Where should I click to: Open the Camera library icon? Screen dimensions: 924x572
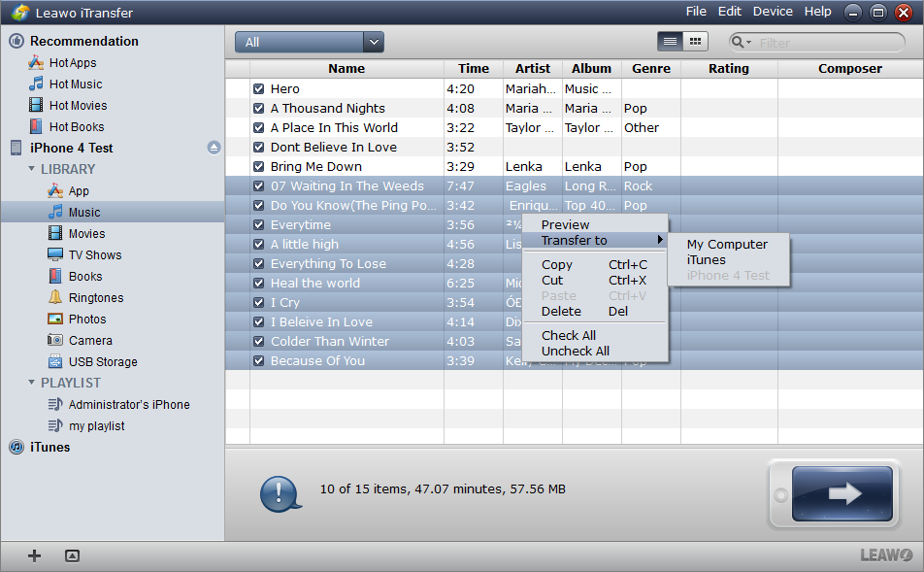pyautogui.click(x=55, y=340)
